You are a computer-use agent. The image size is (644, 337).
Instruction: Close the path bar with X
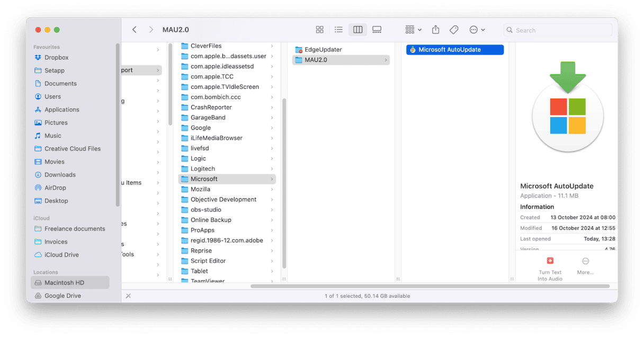coord(128,296)
